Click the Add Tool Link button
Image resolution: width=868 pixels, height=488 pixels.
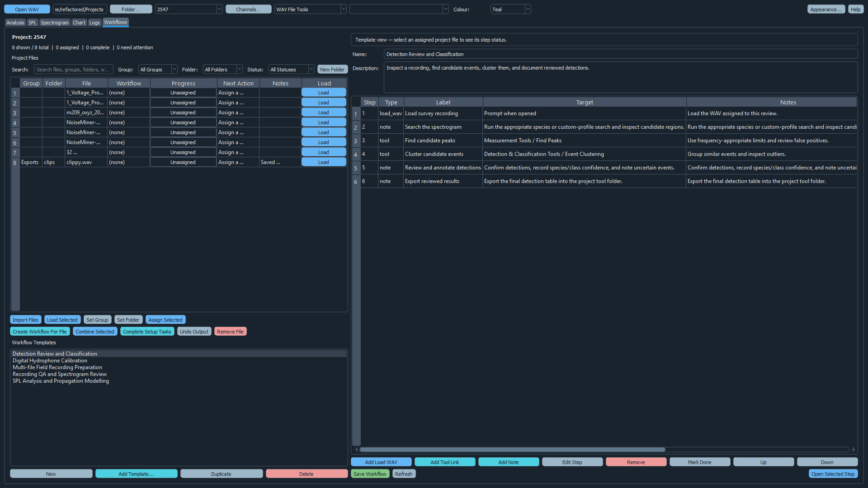click(445, 462)
